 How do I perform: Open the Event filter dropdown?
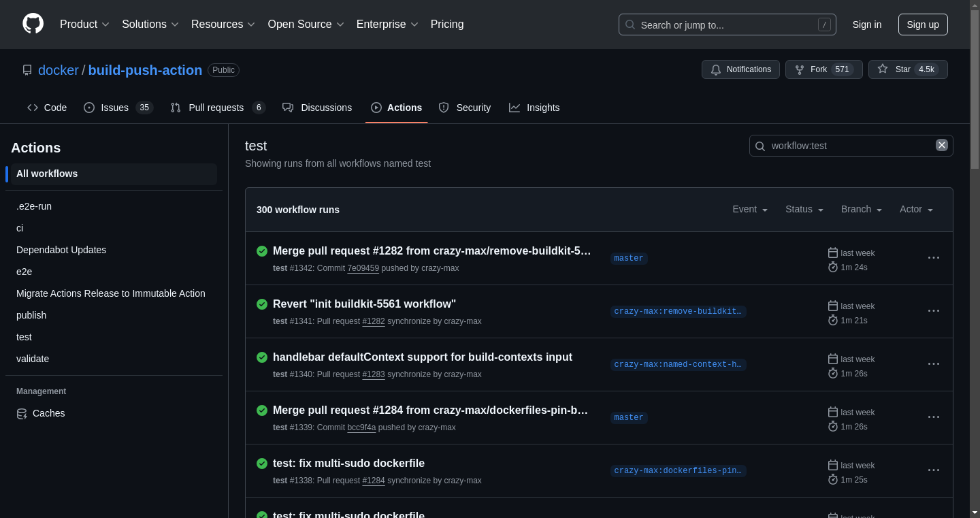point(750,209)
